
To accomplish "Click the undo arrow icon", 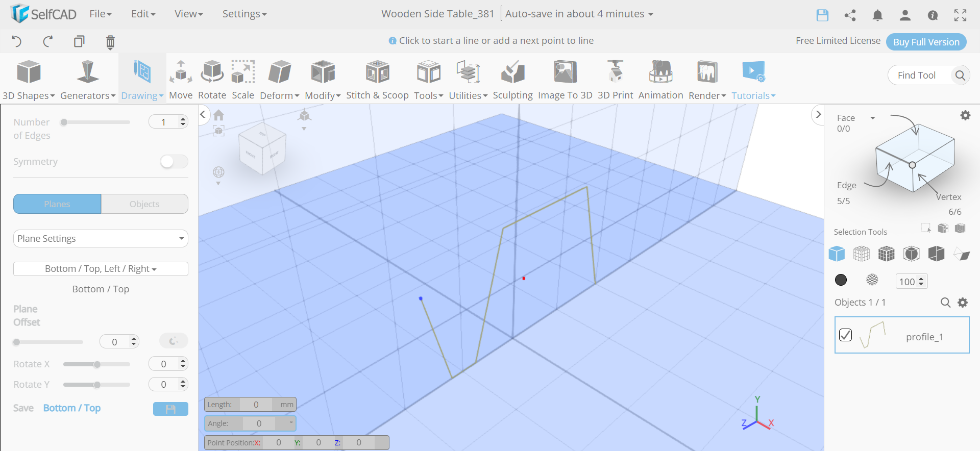I will click(17, 41).
